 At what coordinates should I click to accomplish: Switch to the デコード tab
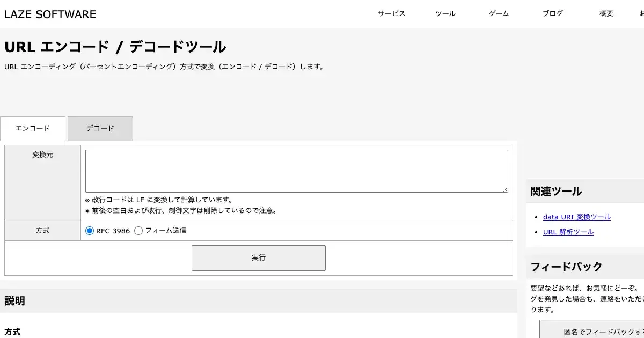pos(100,129)
